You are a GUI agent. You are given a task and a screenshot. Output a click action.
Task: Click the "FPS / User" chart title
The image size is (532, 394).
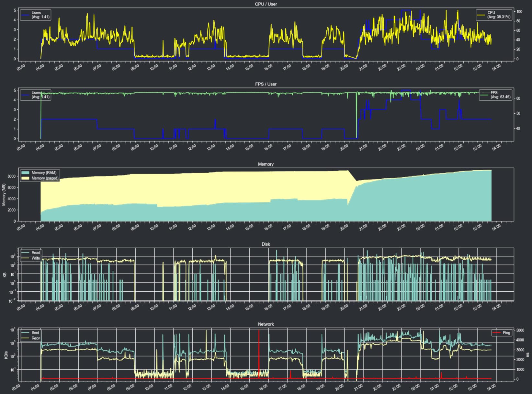tap(266, 84)
